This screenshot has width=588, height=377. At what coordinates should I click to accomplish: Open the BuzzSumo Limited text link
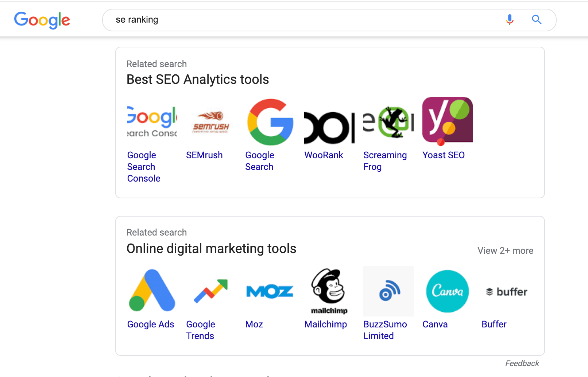385,330
